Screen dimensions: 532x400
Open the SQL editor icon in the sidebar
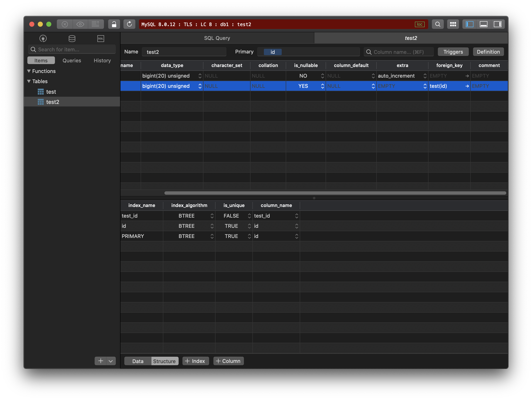(101, 38)
